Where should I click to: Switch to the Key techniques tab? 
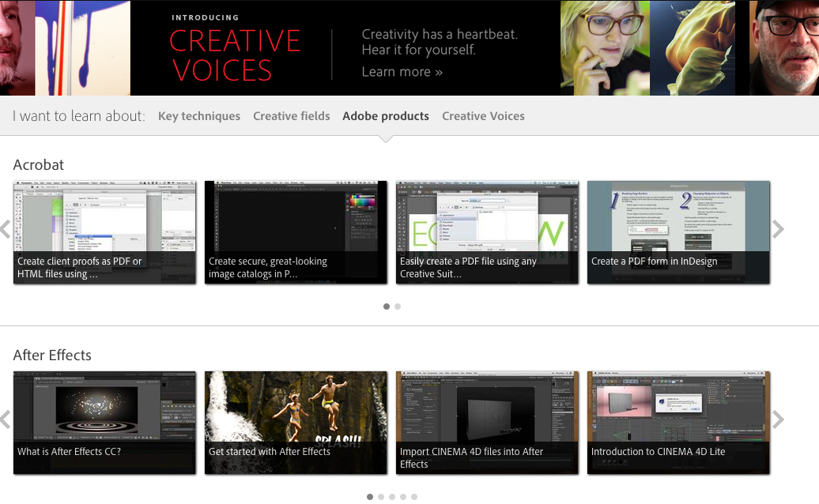[x=199, y=116]
